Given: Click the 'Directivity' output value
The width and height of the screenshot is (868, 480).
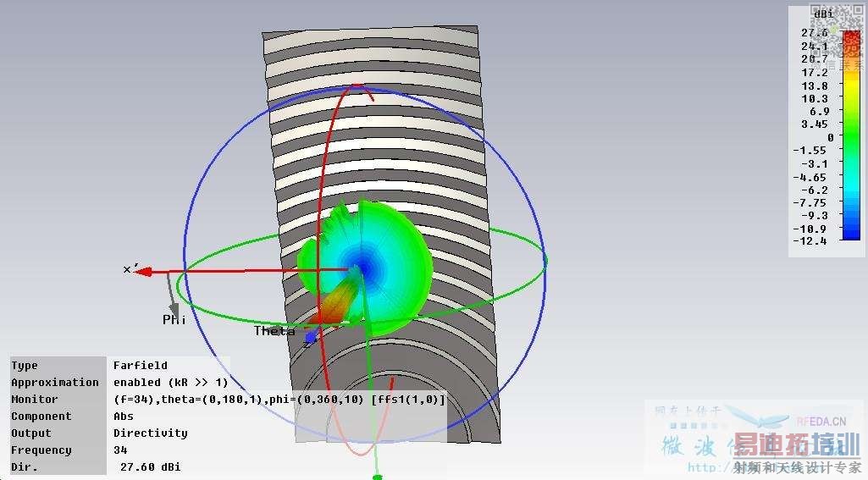Looking at the screenshot, I should [150, 433].
